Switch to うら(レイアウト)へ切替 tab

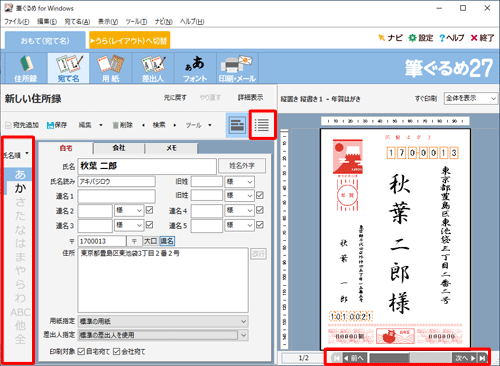tap(130, 40)
